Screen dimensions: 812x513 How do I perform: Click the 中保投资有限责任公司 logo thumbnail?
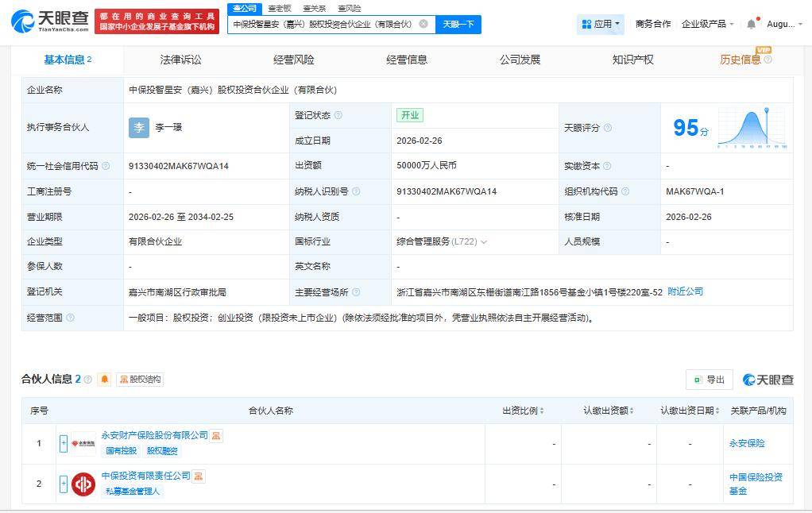83,484
